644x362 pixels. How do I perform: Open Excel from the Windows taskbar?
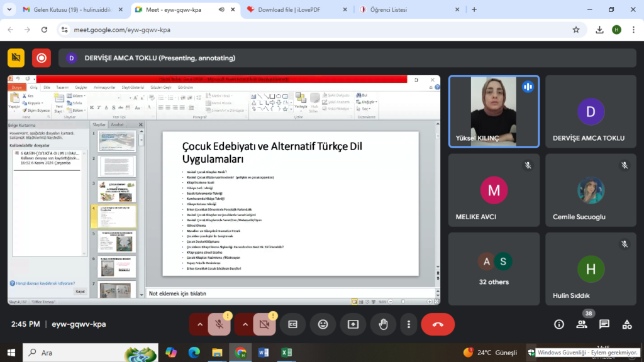[x=284, y=353]
